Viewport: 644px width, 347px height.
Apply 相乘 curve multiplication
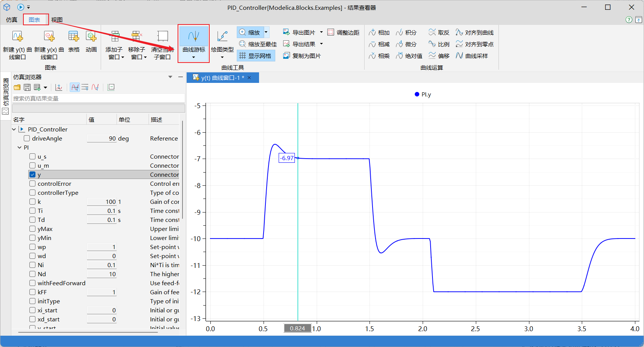pos(379,56)
